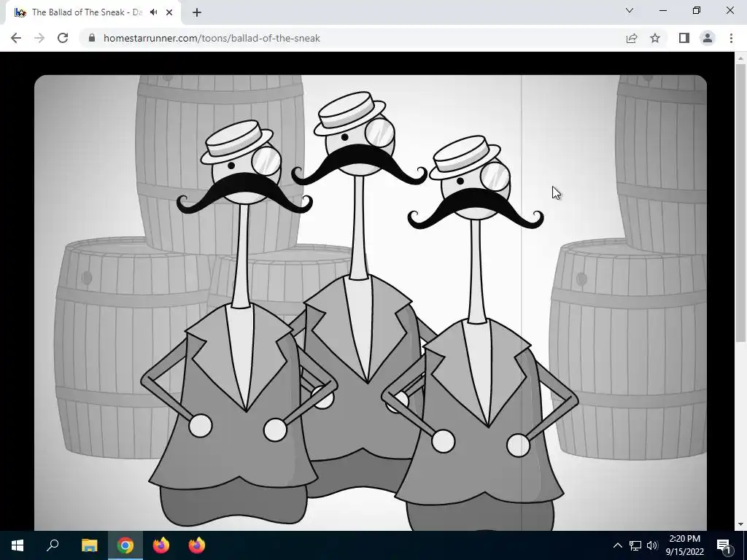Click the browser Forward arrow
747x560 pixels.
point(39,38)
